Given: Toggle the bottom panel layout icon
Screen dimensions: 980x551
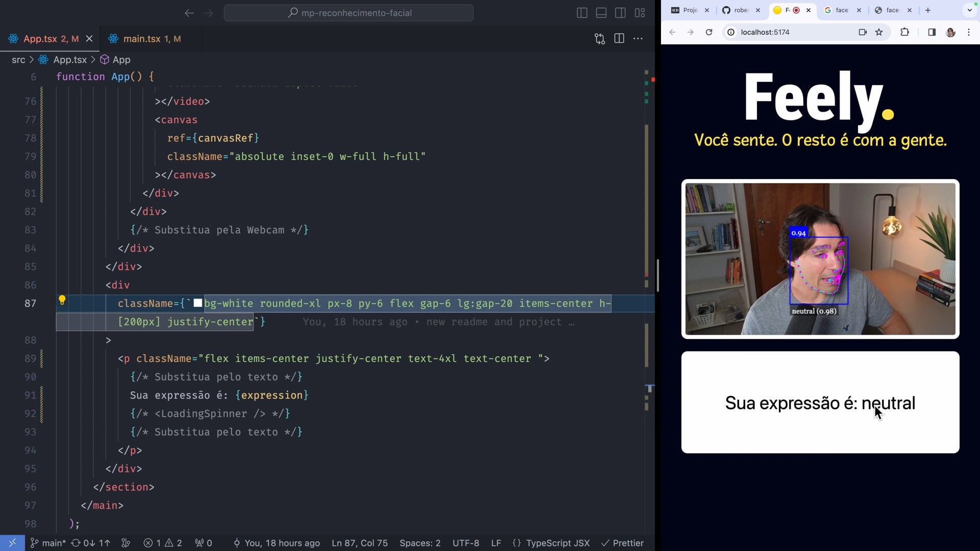Looking at the screenshot, I should pyautogui.click(x=601, y=13).
